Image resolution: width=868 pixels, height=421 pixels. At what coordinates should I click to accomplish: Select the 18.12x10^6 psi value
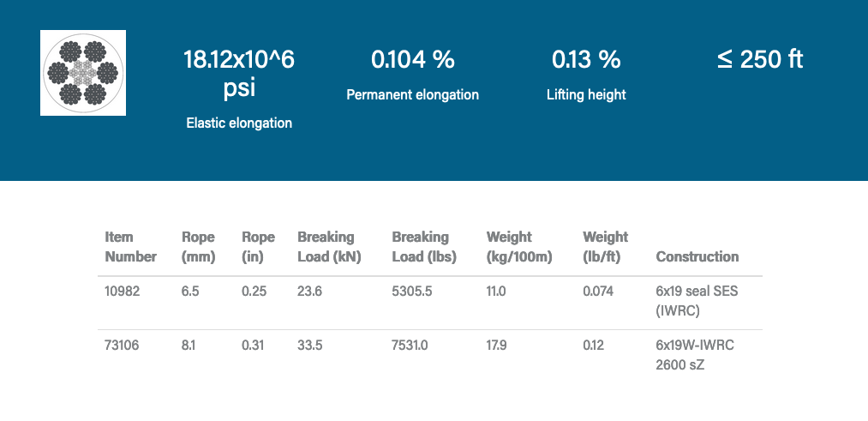pos(239,73)
